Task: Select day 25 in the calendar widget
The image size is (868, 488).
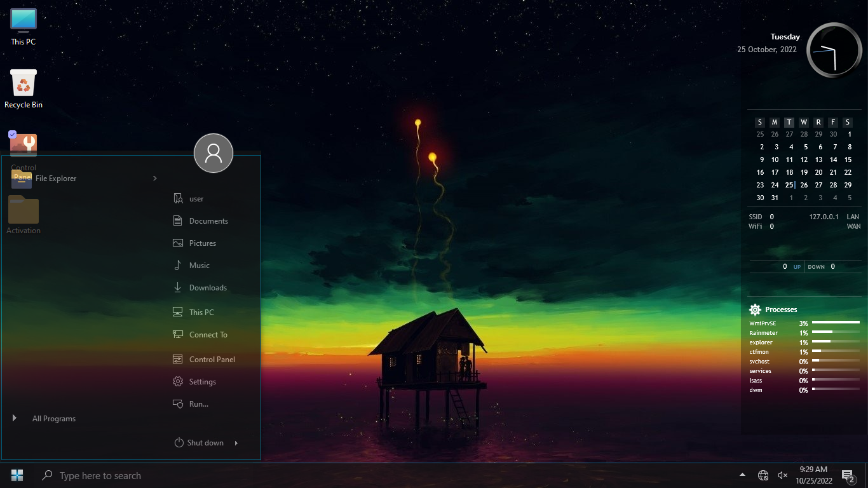Action: tap(789, 185)
